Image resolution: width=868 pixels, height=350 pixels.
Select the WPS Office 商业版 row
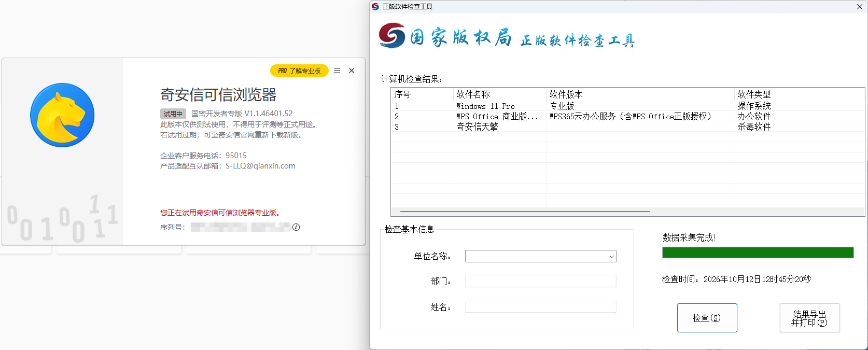pos(627,116)
